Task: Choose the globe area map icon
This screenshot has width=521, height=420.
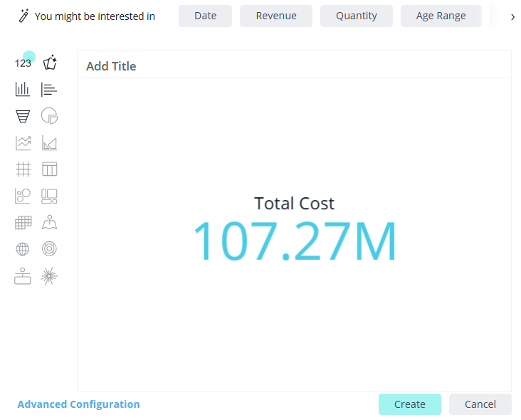Action: [23, 249]
